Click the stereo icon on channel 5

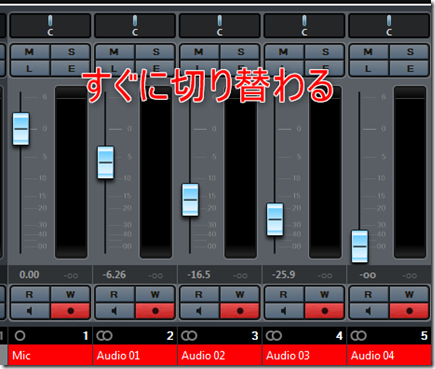coord(358,336)
